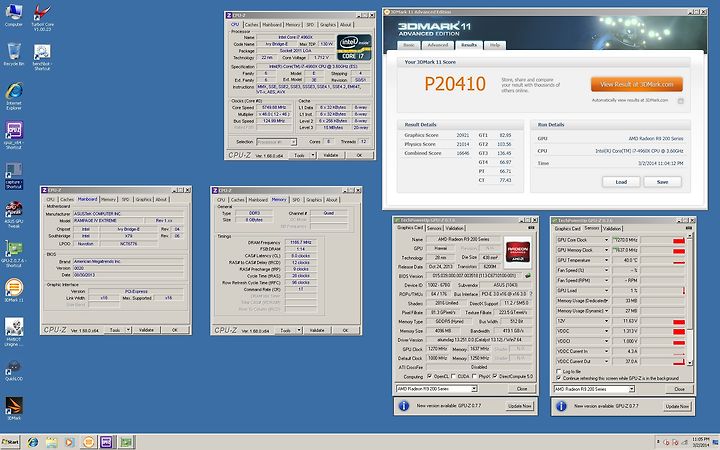Click the Radeon logo in GPU-Z
Viewport: 720px width, 450px height.
518,252
